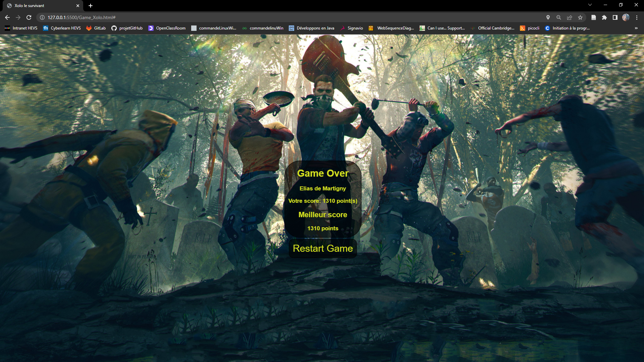Minimize the browser window
The image size is (644, 362).
point(605,5)
